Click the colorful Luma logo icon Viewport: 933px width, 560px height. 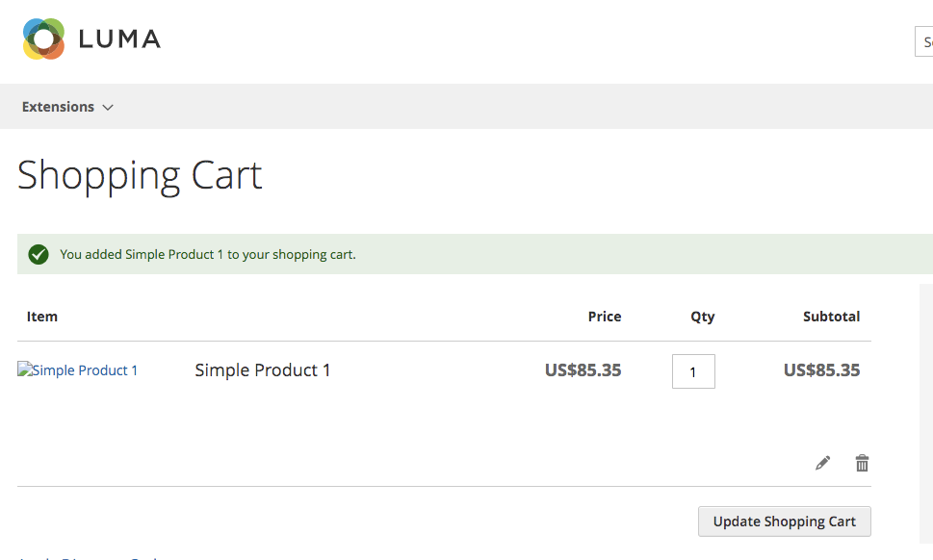pyautogui.click(x=43, y=38)
